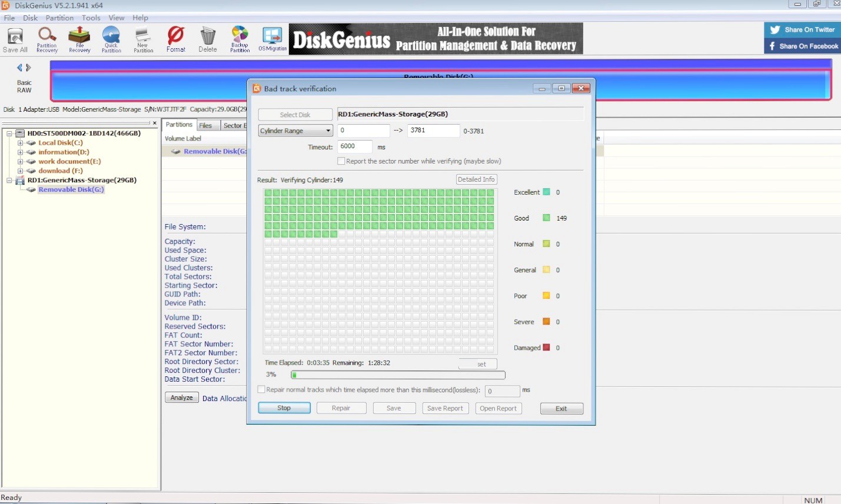Click the end cylinder field showing 3781
The width and height of the screenshot is (841, 504).
(x=433, y=131)
